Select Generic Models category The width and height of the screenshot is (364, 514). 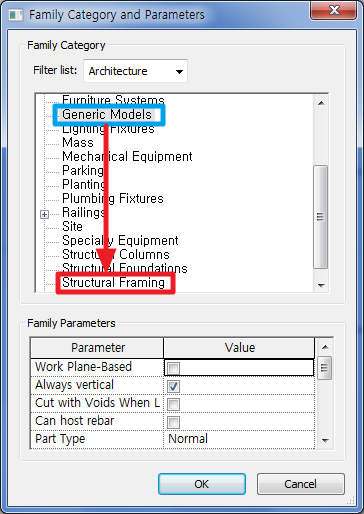(x=107, y=115)
